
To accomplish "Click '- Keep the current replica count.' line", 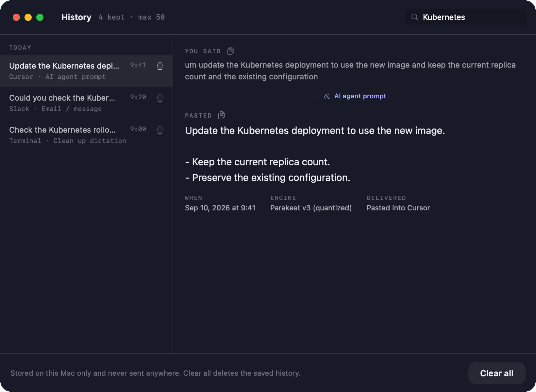I will 258,162.
